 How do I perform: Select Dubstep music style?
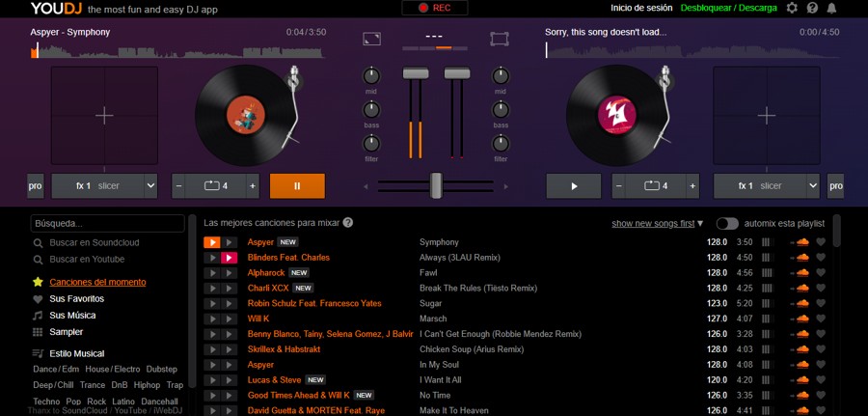162,369
